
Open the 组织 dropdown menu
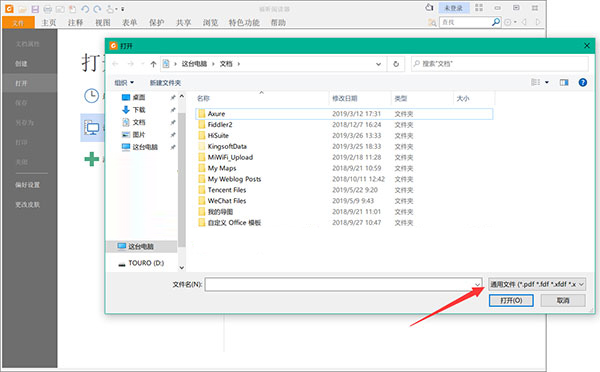[124, 83]
